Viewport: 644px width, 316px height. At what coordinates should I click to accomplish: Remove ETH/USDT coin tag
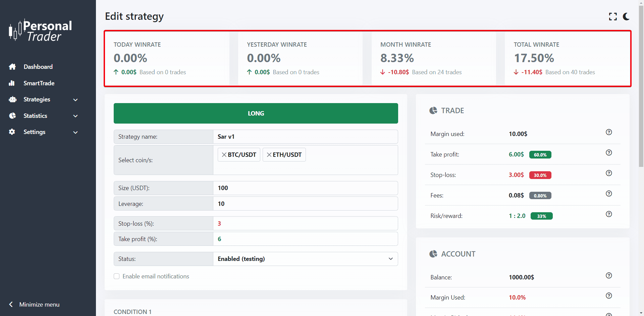(x=269, y=155)
